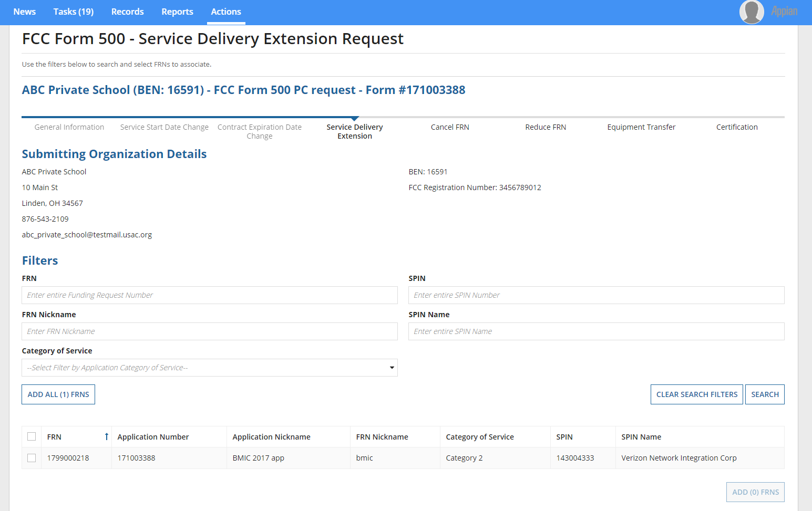812x511 pixels.
Task: Click BMIC 2017 app cell
Action: (x=258, y=458)
